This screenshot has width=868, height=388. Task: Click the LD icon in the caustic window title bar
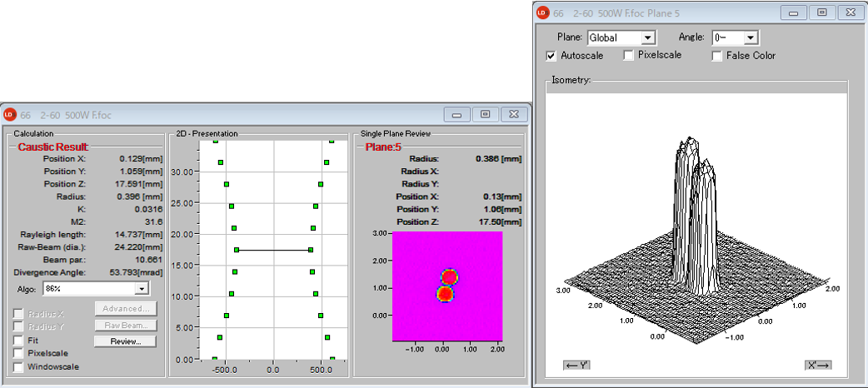click(9, 115)
